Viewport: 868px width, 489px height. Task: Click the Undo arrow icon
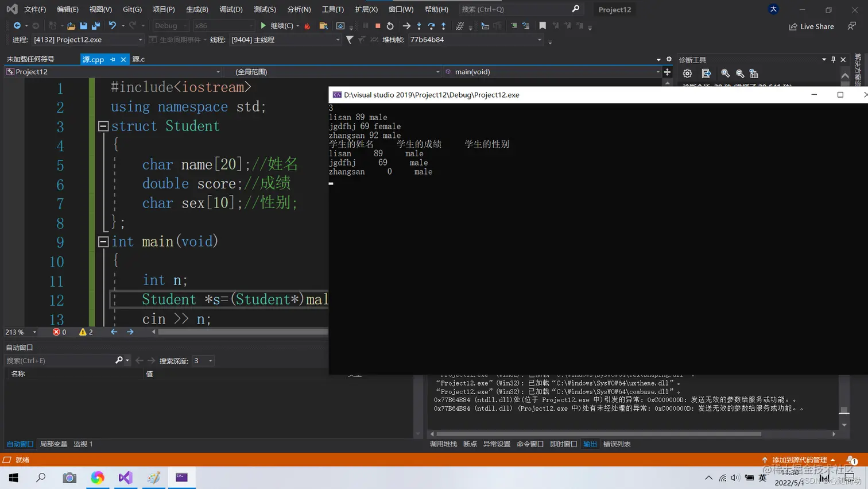click(x=113, y=26)
